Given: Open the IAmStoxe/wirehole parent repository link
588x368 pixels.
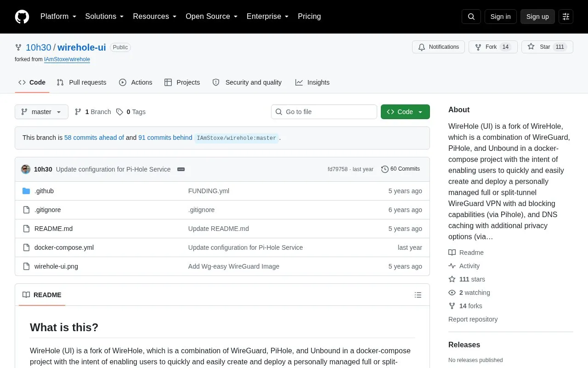Looking at the screenshot, I should 67,59.
